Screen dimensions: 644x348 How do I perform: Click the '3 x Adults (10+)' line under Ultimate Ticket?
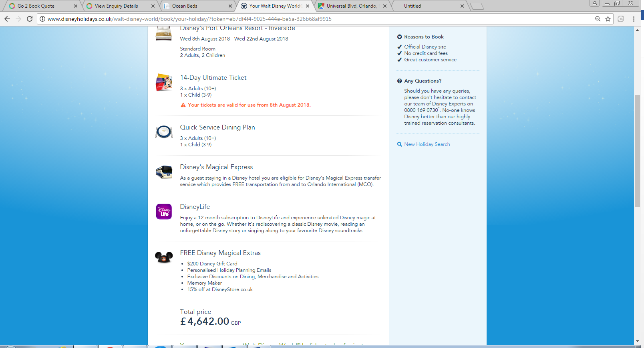[x=198, y=89]
